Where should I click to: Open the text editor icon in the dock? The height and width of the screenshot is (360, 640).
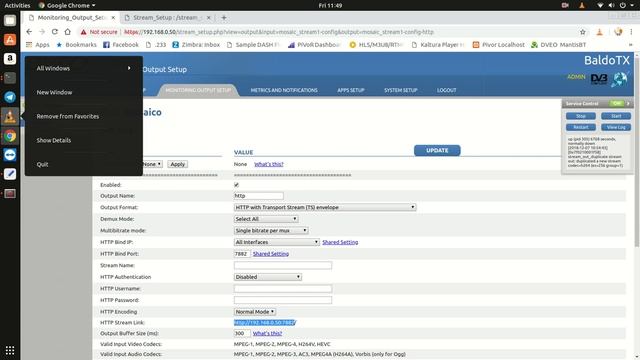click(10, 174)
